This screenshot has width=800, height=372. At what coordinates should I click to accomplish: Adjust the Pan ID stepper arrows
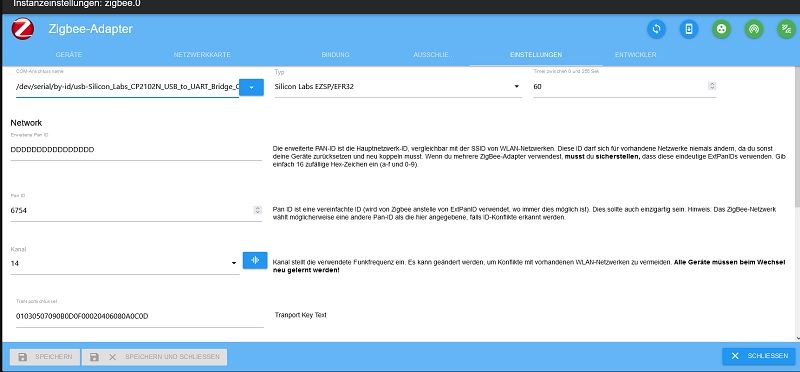[257, 210]
